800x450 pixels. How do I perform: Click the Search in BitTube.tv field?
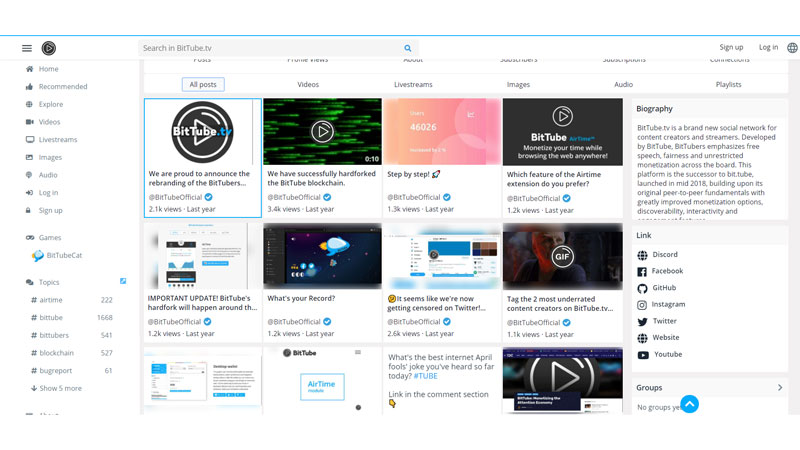tap(272, 48)
